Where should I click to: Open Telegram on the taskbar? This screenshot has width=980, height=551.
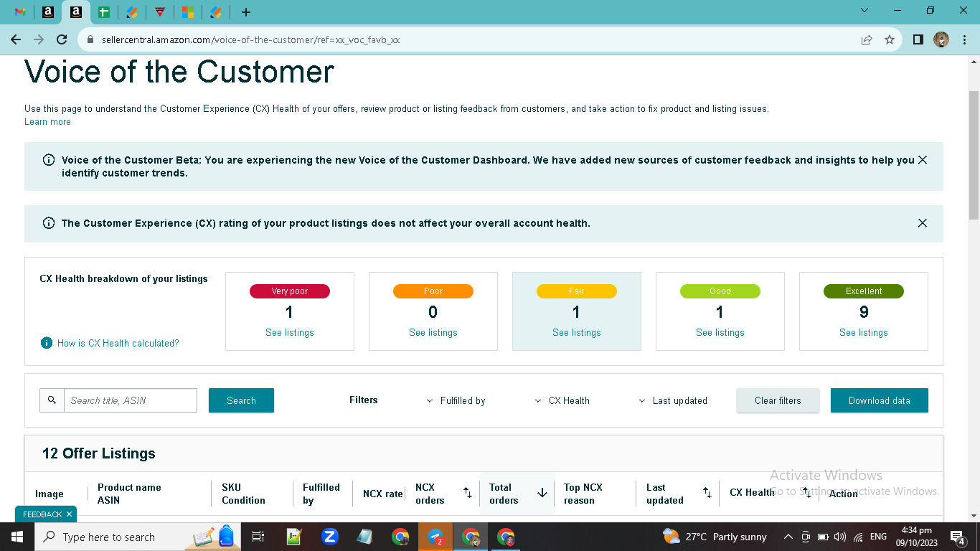point(435,537)
